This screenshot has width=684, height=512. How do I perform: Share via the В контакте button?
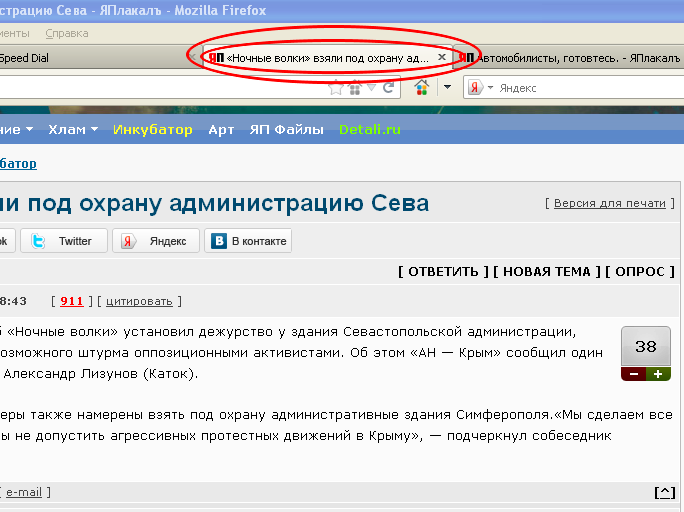[248, 241]
